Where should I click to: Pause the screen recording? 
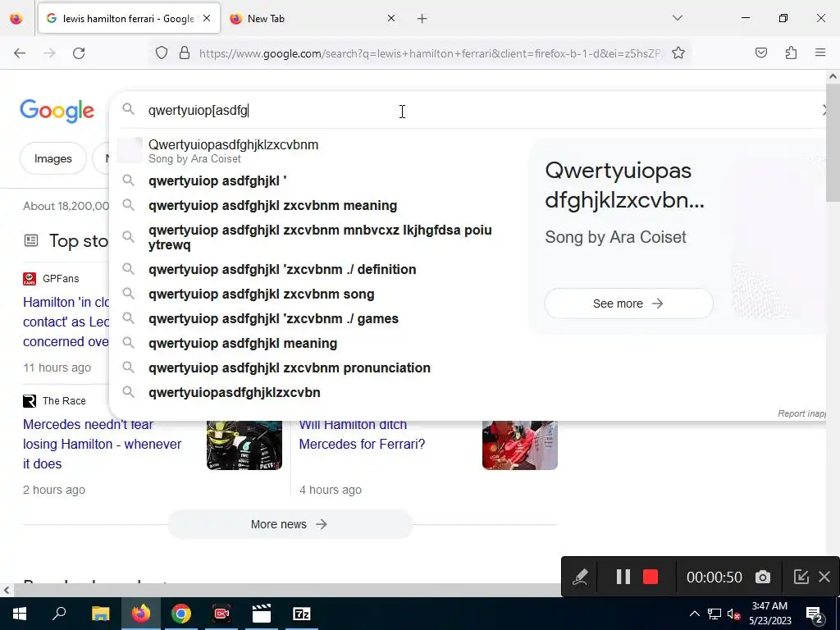(x=623, y=577)
